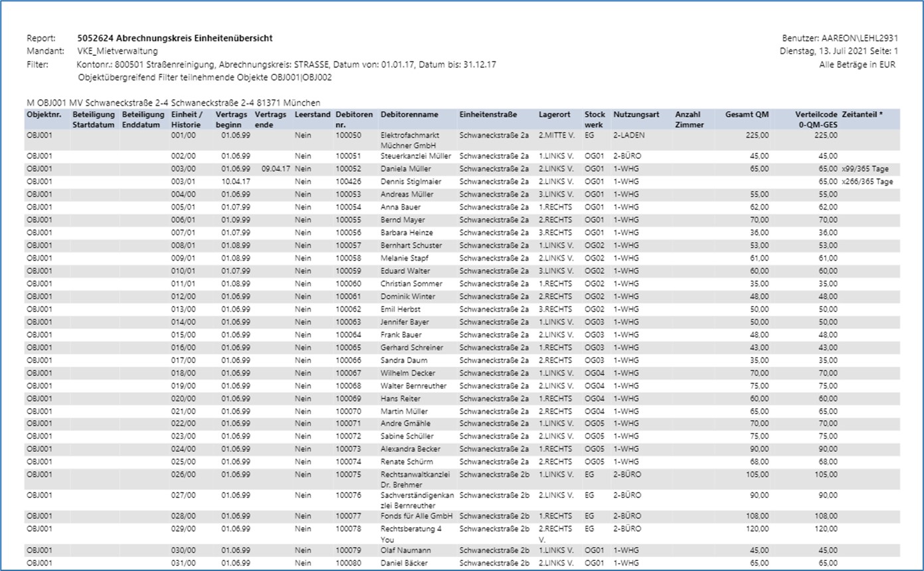This screenshot has width=924, height=571.
Task: Select the Lagerort column header
Action: pos(554,115)
